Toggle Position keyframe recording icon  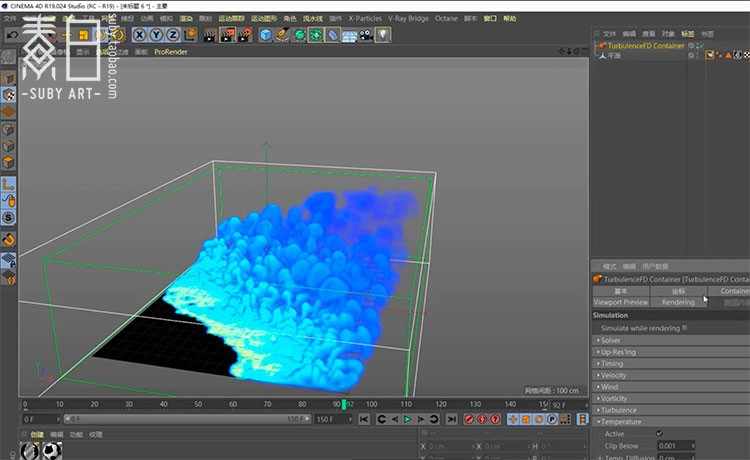[x=513, y=419]
